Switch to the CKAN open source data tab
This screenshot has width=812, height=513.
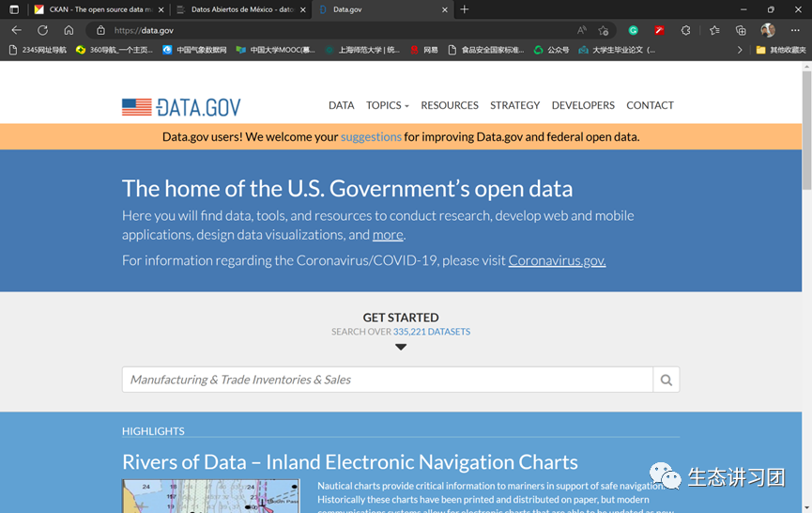click(x=100, y=9)
